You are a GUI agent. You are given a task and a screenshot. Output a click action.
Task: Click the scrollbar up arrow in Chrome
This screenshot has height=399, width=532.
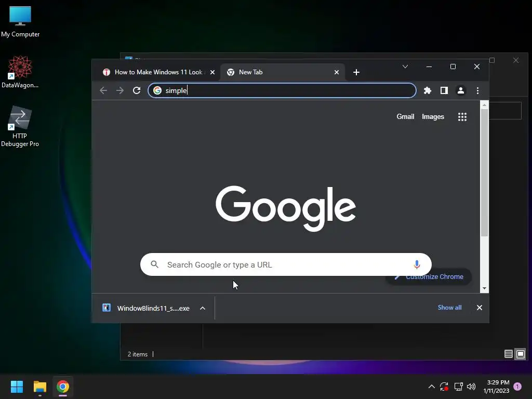point(484,105)
